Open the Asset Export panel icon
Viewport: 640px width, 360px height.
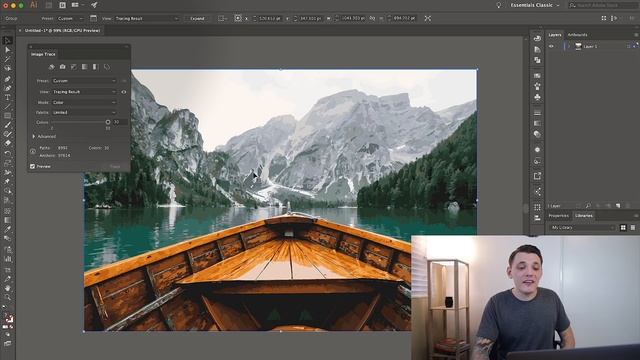tap(537, 176)
